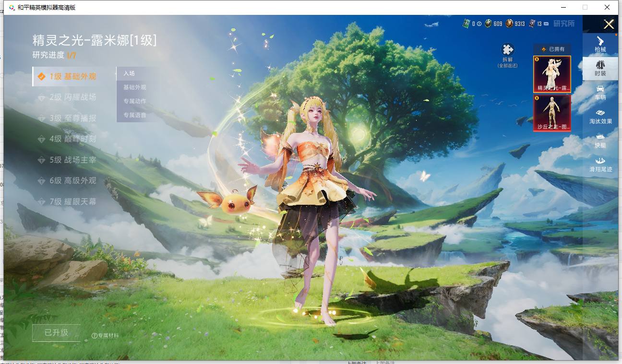Image resolution: width=622 pixels, height=364 pixels.
Task: Click the 已拥有 owned filter header
Action: pyautogui.click(x=552, y=49)
